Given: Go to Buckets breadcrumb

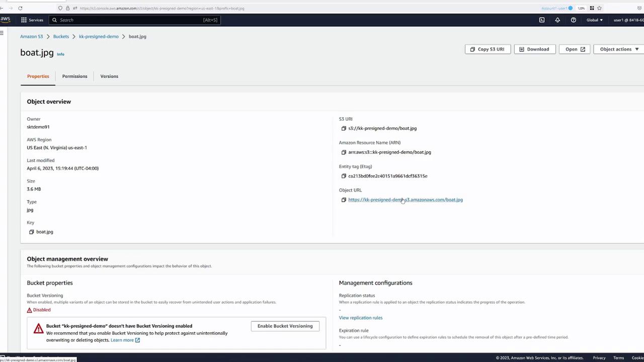Looking at the screenshot, I should (x=61, y=36).
